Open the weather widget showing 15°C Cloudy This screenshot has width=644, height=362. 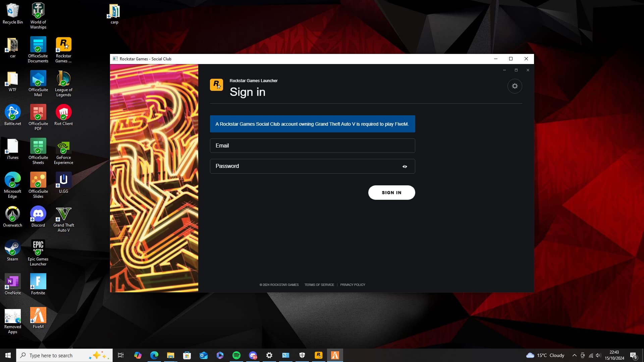(x=545, y=355)
